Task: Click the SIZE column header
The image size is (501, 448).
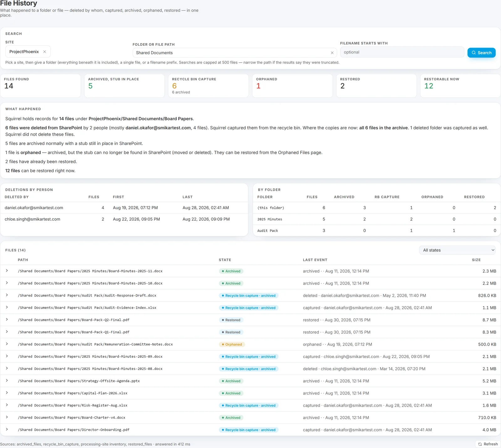Action: click(x=476, y=260)
